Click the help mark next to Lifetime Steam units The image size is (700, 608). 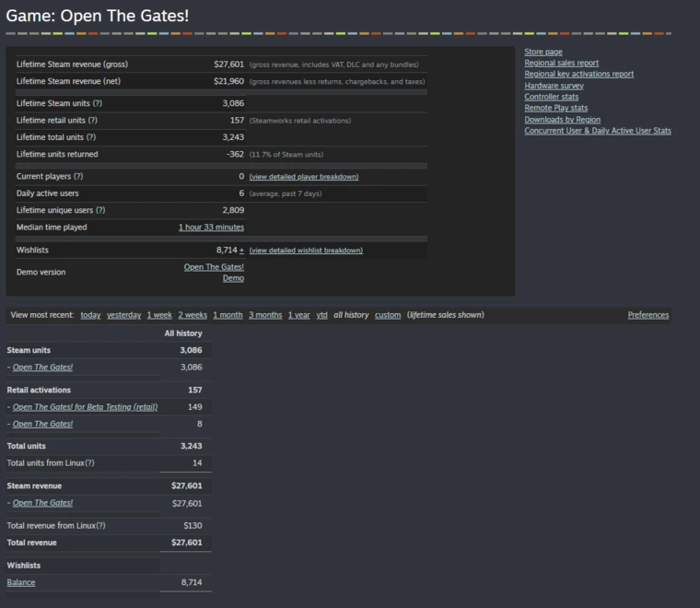click(x=98, y=103)
